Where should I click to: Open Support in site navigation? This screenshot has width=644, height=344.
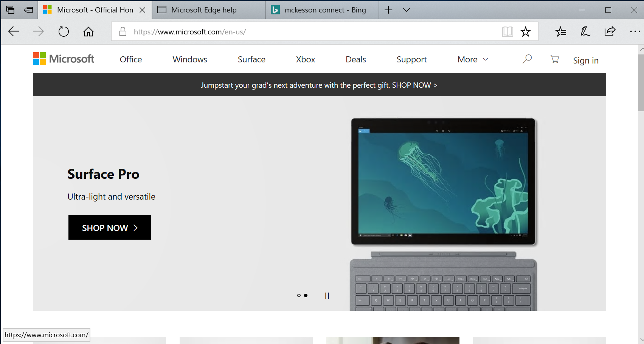tap(411, 60)
